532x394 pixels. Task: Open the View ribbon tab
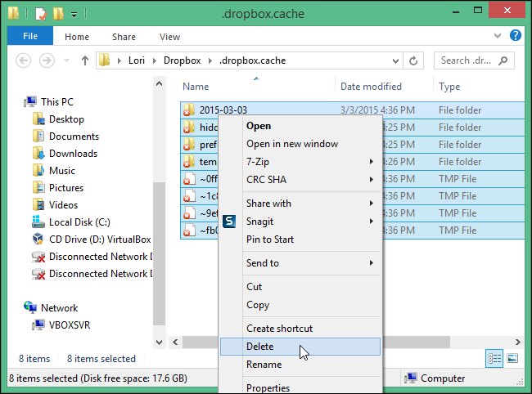click(x=169, y=37)
